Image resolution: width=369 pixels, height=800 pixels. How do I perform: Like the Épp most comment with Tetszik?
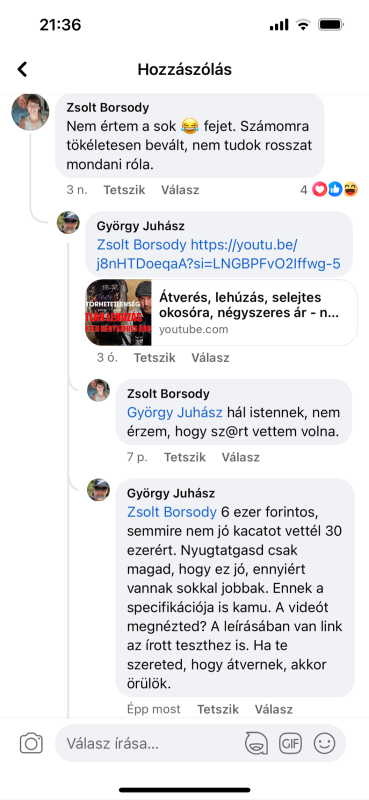pos(218,709)
